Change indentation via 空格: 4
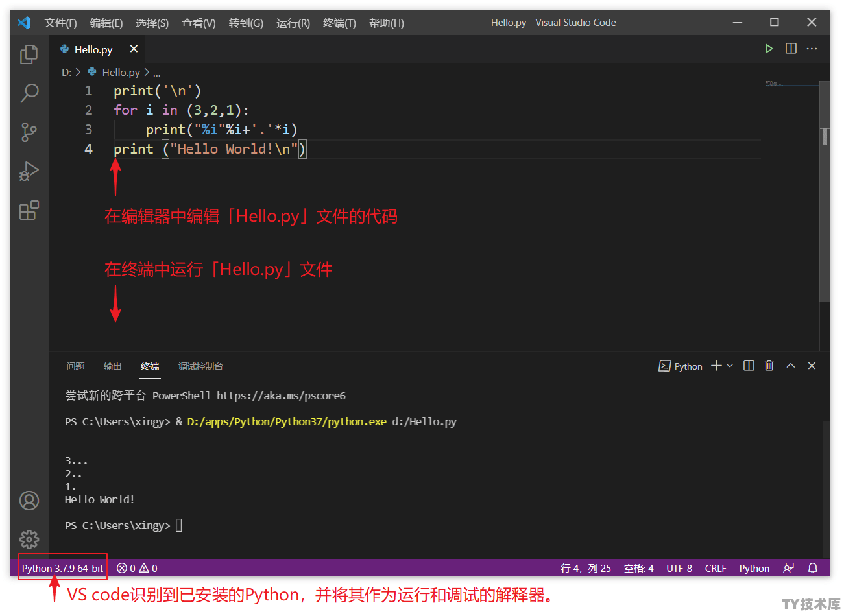The image size is (844, 616). (638, 568)
